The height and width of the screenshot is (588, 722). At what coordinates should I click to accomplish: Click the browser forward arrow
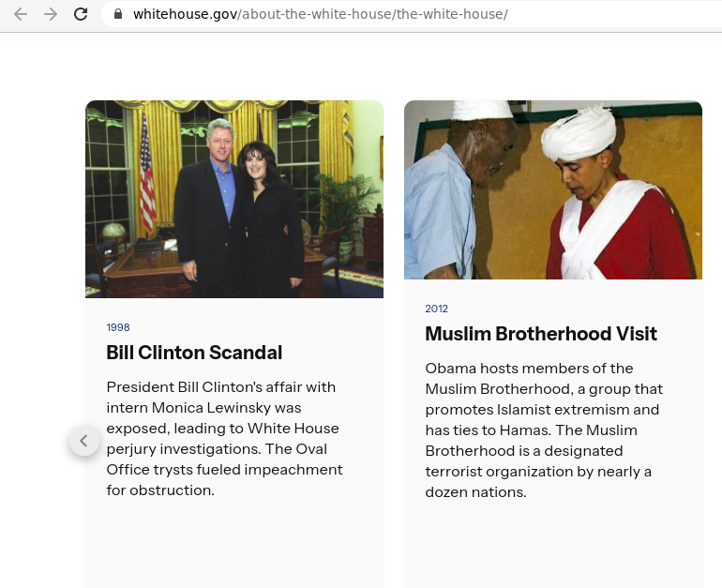click(x=51, y=14)
